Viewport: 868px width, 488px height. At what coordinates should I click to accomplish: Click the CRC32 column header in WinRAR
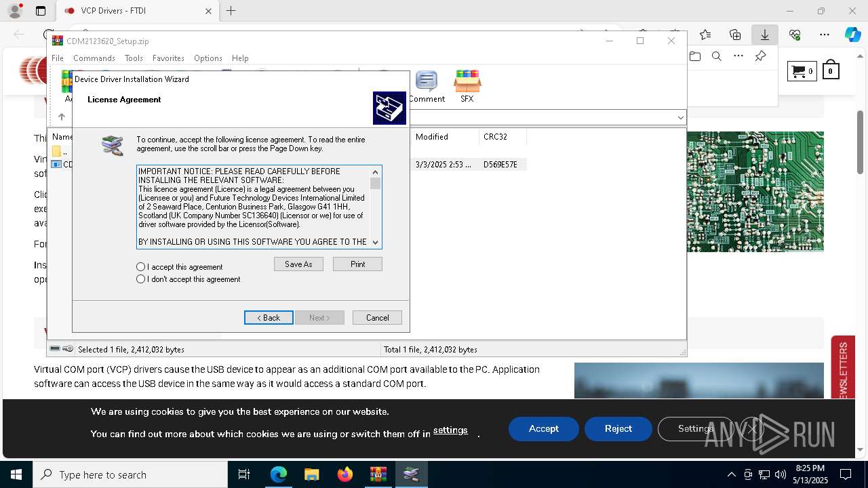click(502, 137)
